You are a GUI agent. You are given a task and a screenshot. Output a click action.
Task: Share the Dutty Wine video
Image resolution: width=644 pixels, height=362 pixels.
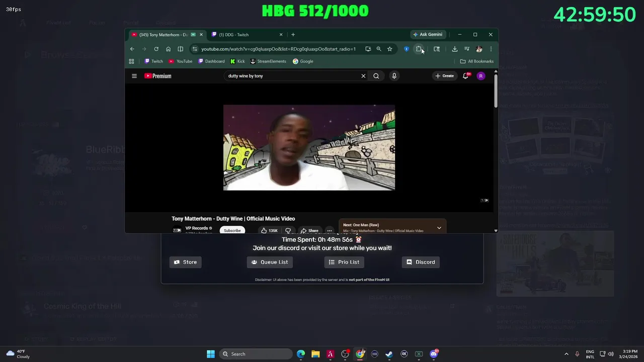(x=309, y=230)
